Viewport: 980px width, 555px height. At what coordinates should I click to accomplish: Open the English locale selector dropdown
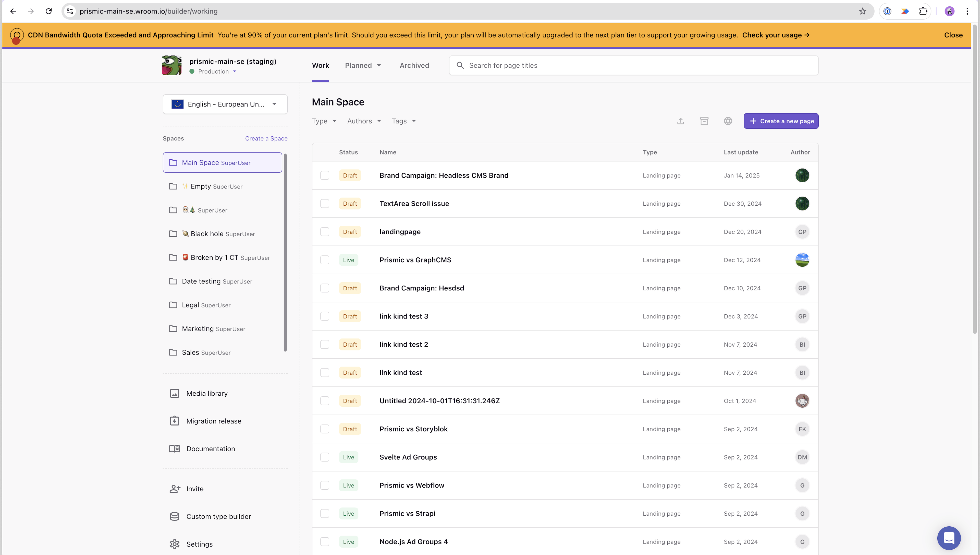[x=225, y=104]
